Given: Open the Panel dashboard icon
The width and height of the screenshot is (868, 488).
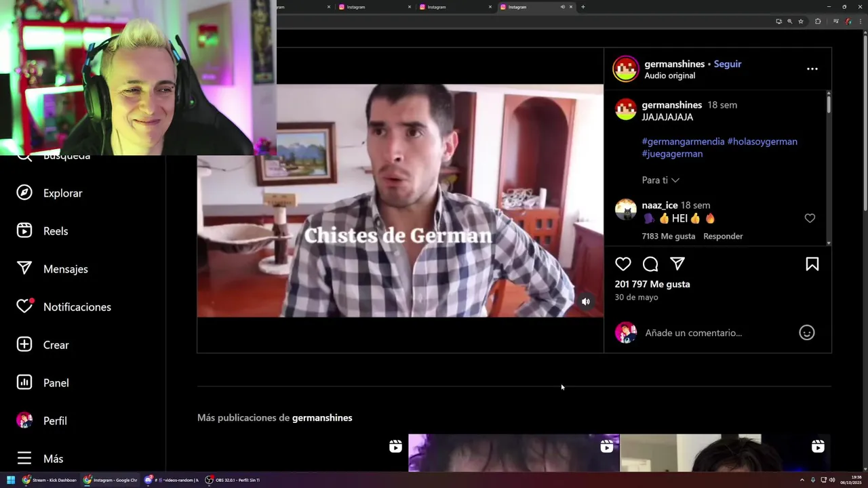Looking at the screenshot, I should [24, 382].
